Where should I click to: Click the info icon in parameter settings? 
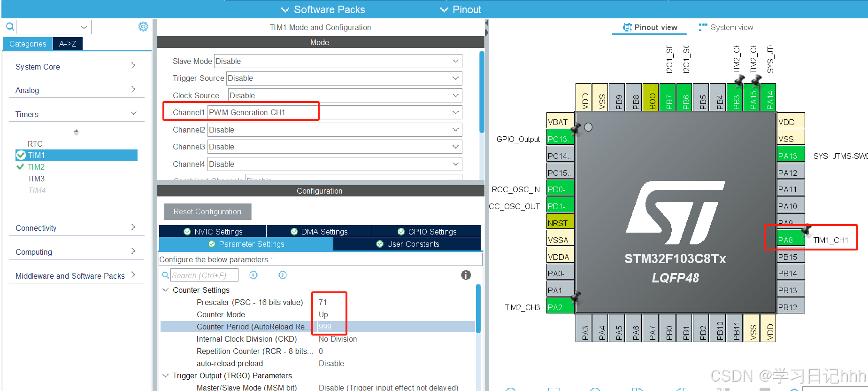coord(466,275)
